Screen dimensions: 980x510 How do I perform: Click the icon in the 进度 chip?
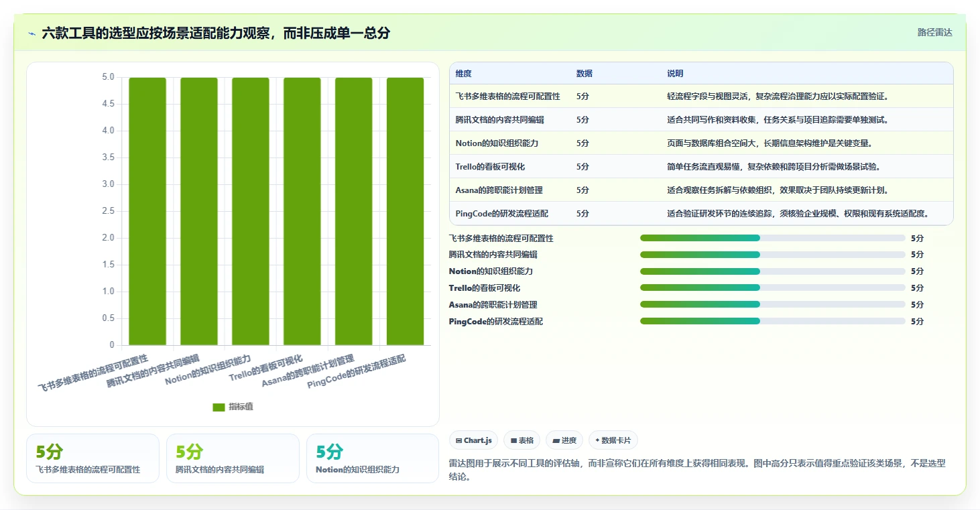tap(556, 441)
